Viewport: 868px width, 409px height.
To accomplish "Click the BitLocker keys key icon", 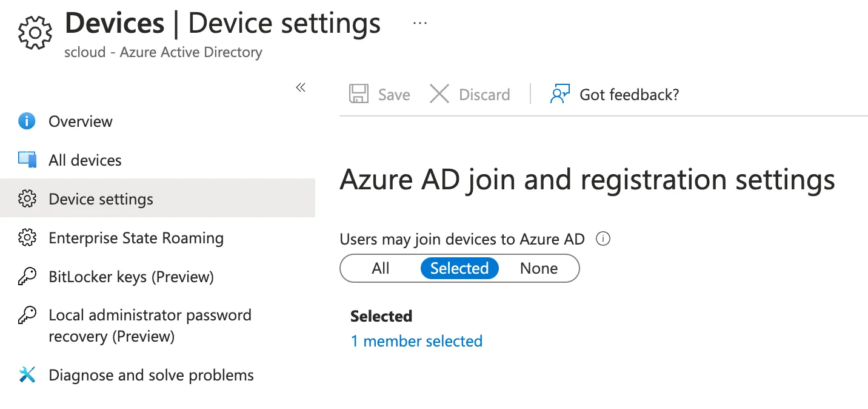I will [27, 277].
